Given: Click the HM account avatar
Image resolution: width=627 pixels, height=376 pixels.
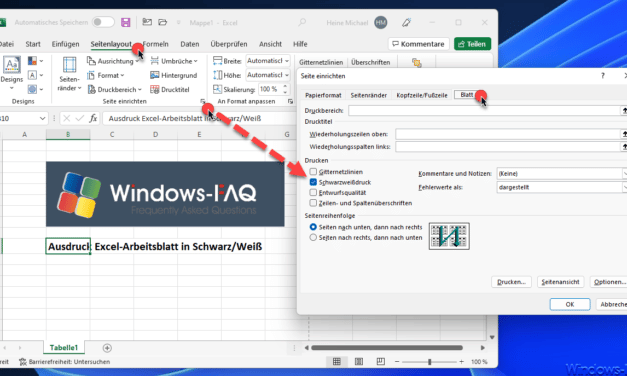Looking at the screenshot, I should point(381,22).
